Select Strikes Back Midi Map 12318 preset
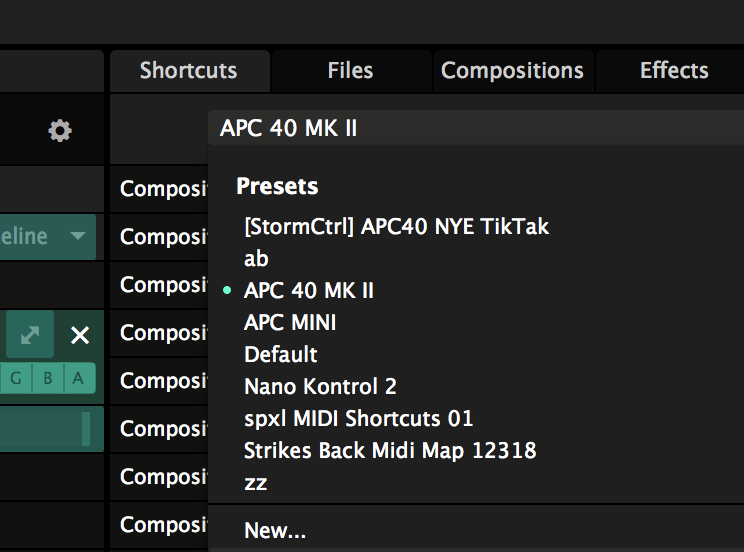This screenshot has width=744, height=552. click(390, 451)
